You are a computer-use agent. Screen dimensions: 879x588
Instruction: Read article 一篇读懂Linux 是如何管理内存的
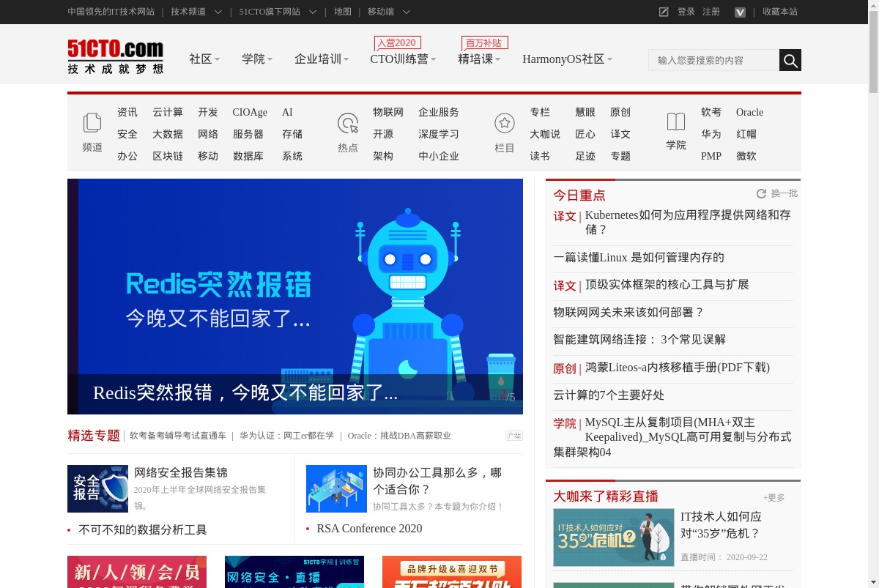pos(639,258)
